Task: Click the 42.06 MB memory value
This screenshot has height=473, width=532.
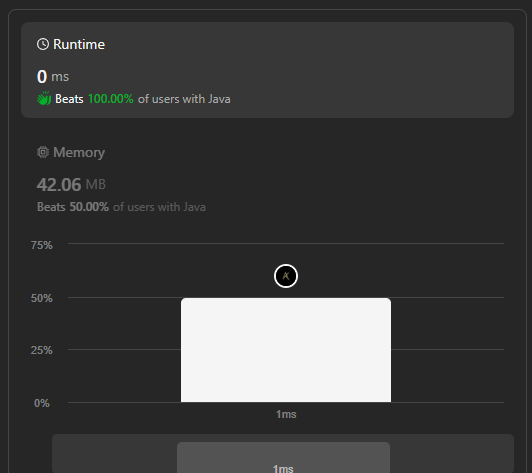Action: [x=71, y=185]
